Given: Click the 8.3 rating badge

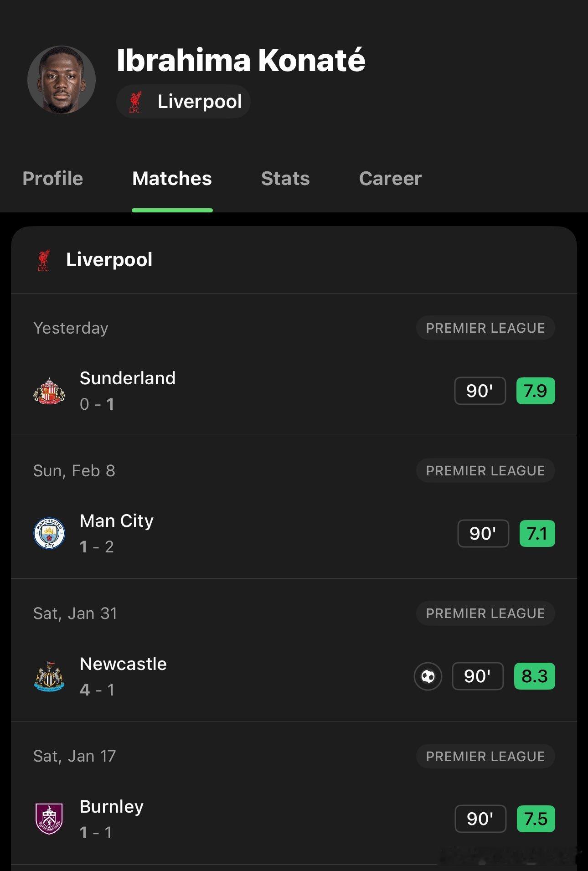Looking at the screenshot, I should click(x=534, y=676).
